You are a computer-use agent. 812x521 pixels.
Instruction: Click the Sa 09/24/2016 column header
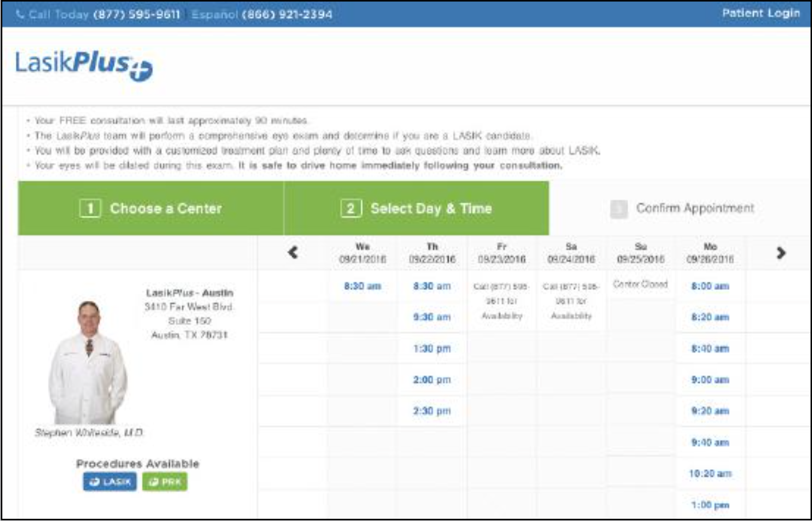[571, 253]
